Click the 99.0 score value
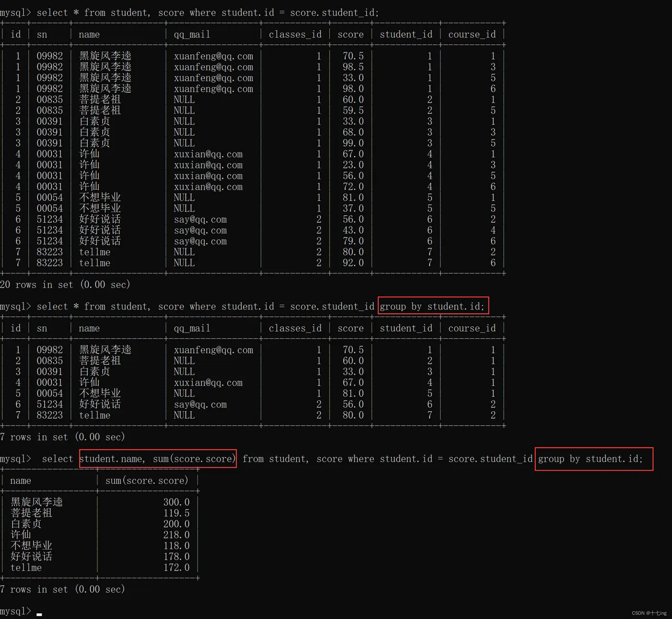 coord(353,143)
